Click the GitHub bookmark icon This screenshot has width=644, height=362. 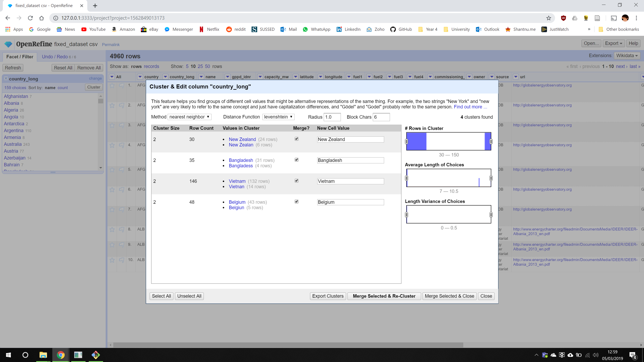click(393, 29)
